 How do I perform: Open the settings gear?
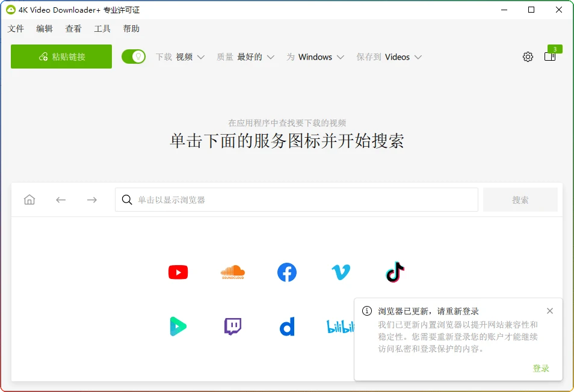pos(528,57)
